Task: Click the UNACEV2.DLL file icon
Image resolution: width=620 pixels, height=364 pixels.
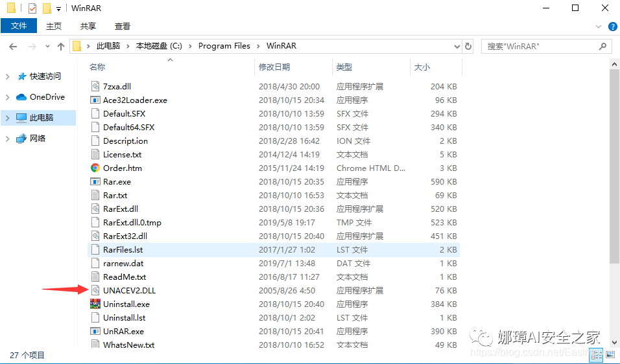Action: click(95, 291)
